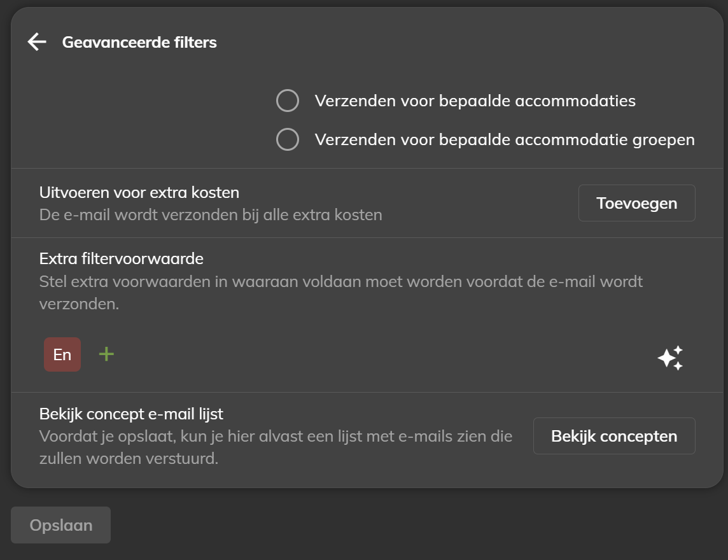Viewport: 728px width, 560px height.
Task: Open the AI sparkle stars icon
Action: pyautogui.click(x=670, y=358)
